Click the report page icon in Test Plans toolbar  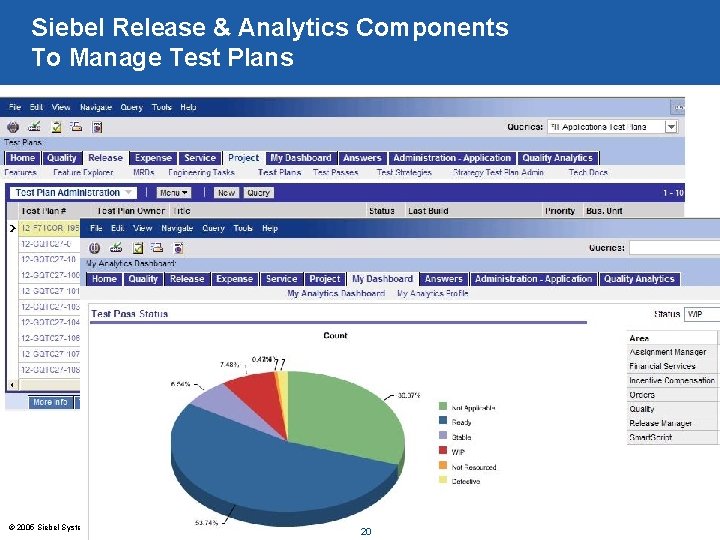(97, 127)
